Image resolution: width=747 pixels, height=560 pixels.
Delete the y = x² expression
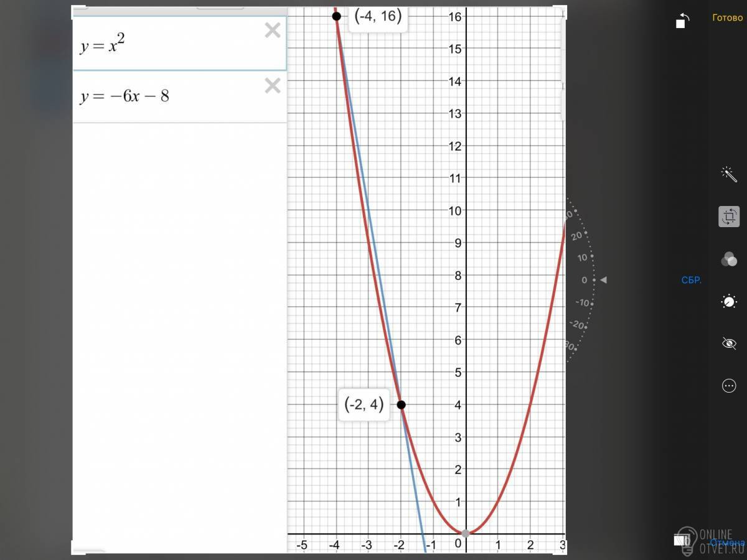pos(273,30)
